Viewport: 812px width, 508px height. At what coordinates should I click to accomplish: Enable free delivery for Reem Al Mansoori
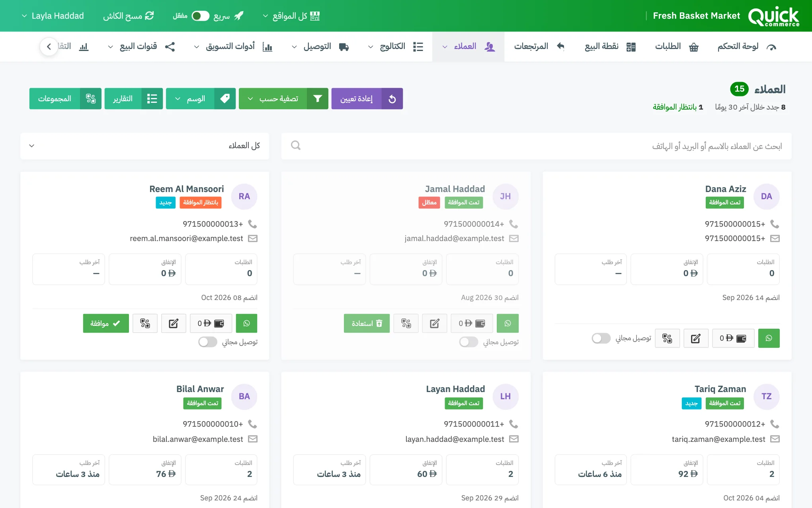pyautogui.click(x=208, y=342)
